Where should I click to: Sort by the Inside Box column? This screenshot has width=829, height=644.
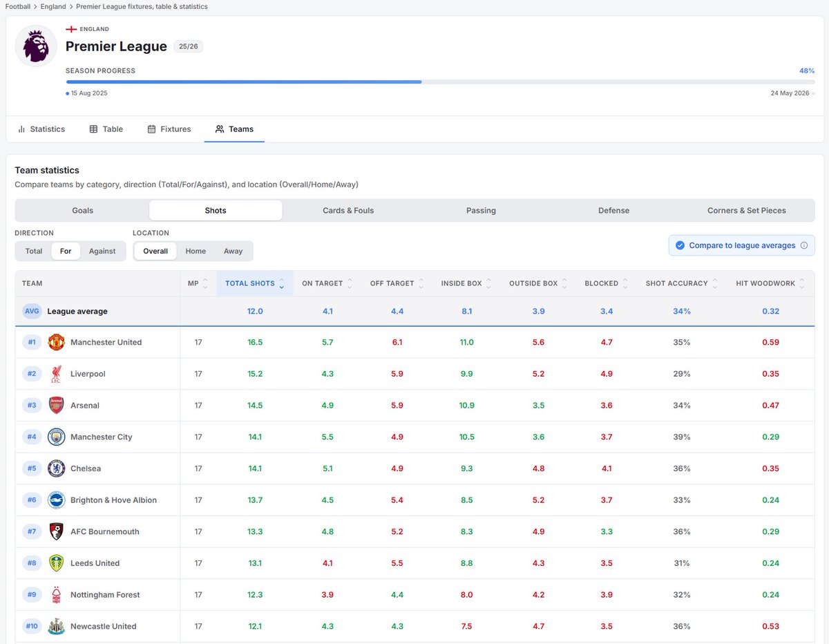coord(466,283)
